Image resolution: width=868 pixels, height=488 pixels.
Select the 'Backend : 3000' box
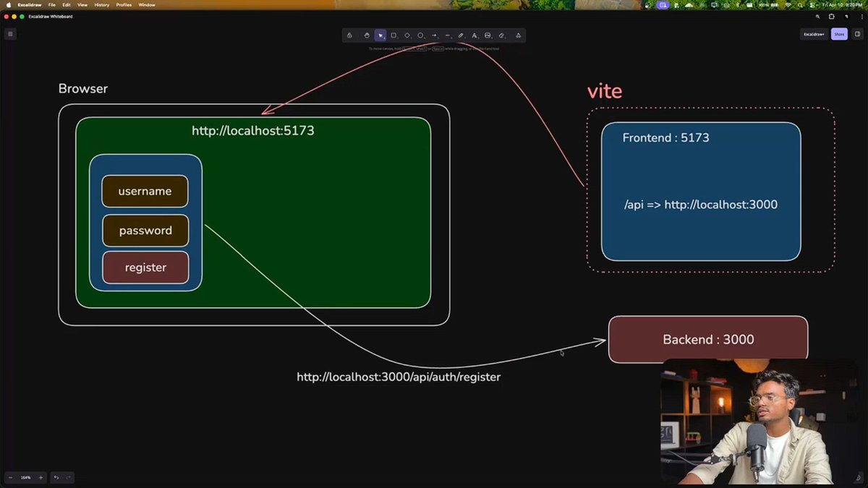708,339
